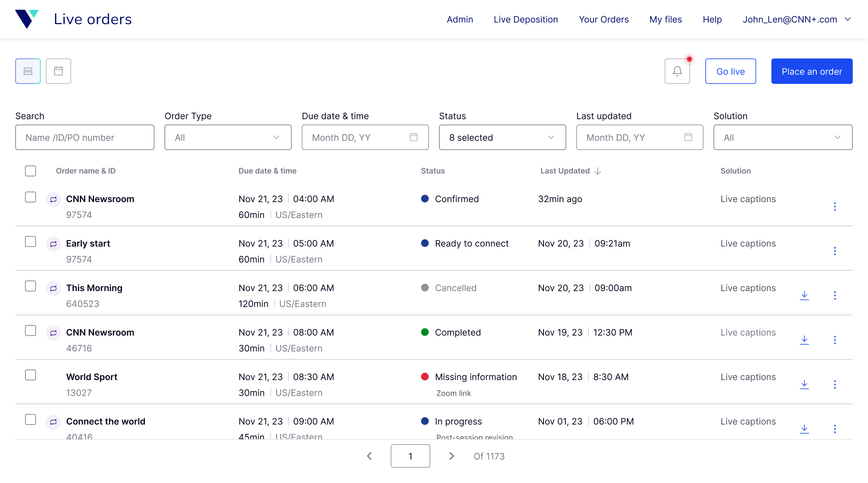Select the Early start row checkbox
Image resolution: width=868 pixels, height=483 pixels.
pyautogui.click(x=31, y=241)
